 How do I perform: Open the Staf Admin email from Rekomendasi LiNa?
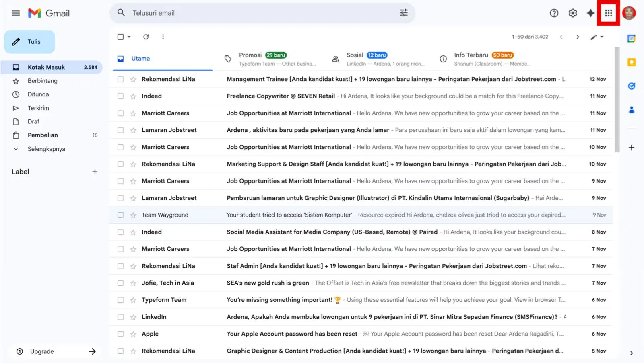coord(361,266)
